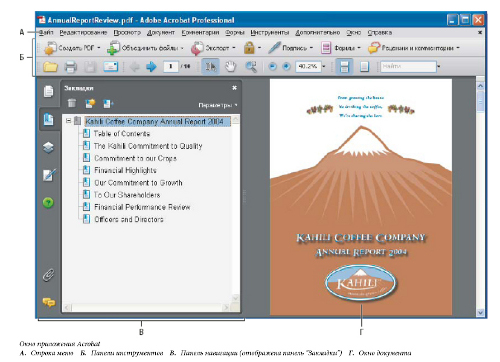
Task: Select the Marquee Zoom tool
Action: point(251,67)
